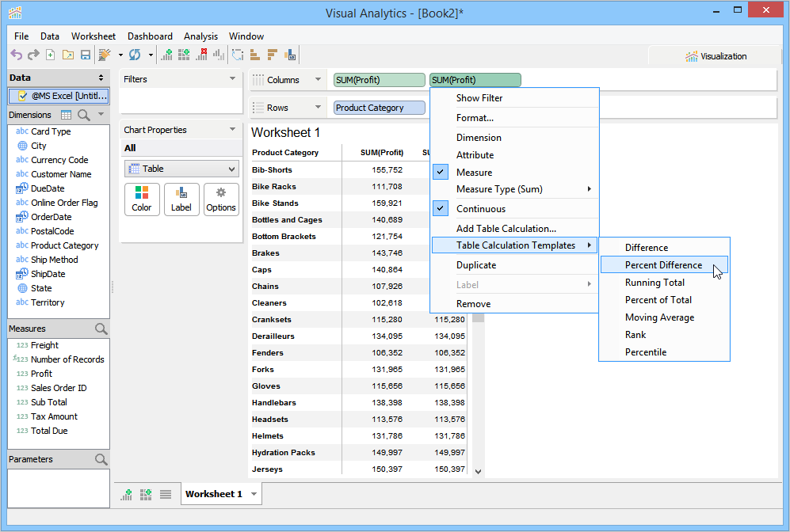Expand the Filters panel dropdown arrow
The image size is (790, 532).
[232, 79]
